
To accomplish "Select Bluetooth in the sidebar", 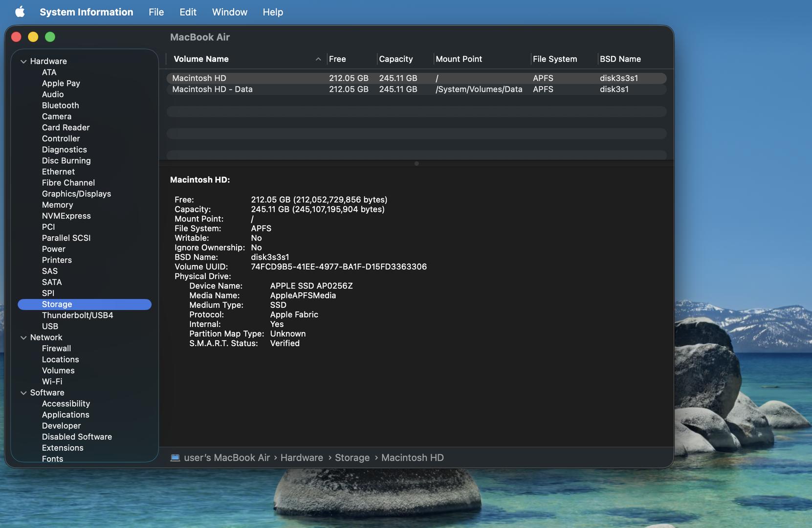I will tap(60, 106).
